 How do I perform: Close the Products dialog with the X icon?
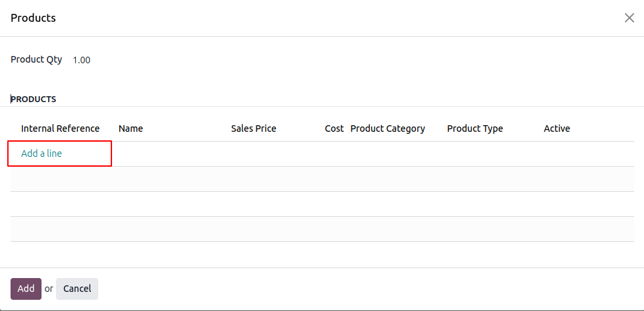(x=629, y=18)
